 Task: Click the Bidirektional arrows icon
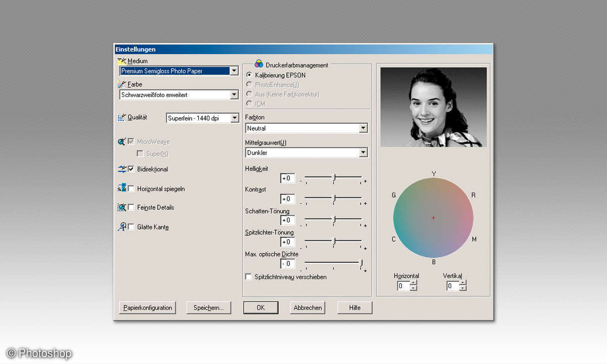(121, 169)
